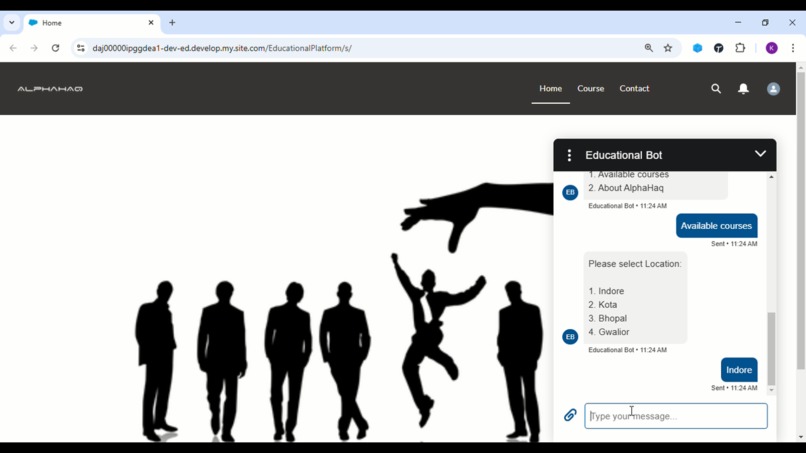This screenshot has width=806, height=453.
Task: Click the attach file paperclip icon
Action: point(570,415)
